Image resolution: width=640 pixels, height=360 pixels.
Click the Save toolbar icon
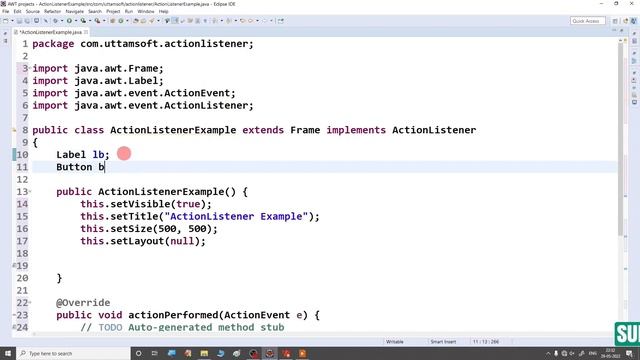[x=19, y=21]
